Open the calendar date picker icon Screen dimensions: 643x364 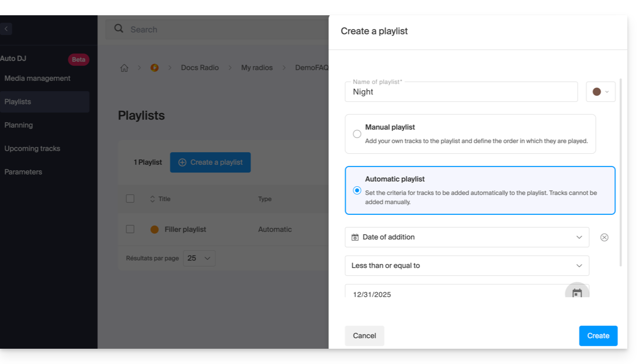point(577,293)
